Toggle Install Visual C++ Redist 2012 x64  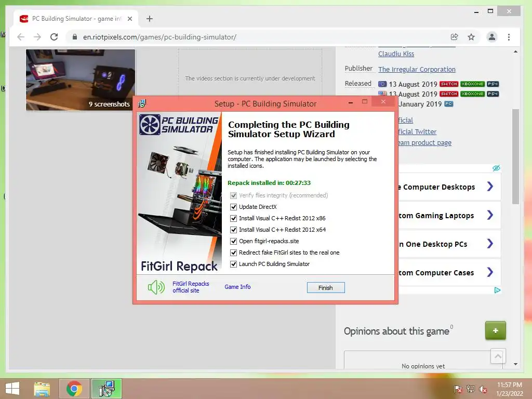(233, 230)
